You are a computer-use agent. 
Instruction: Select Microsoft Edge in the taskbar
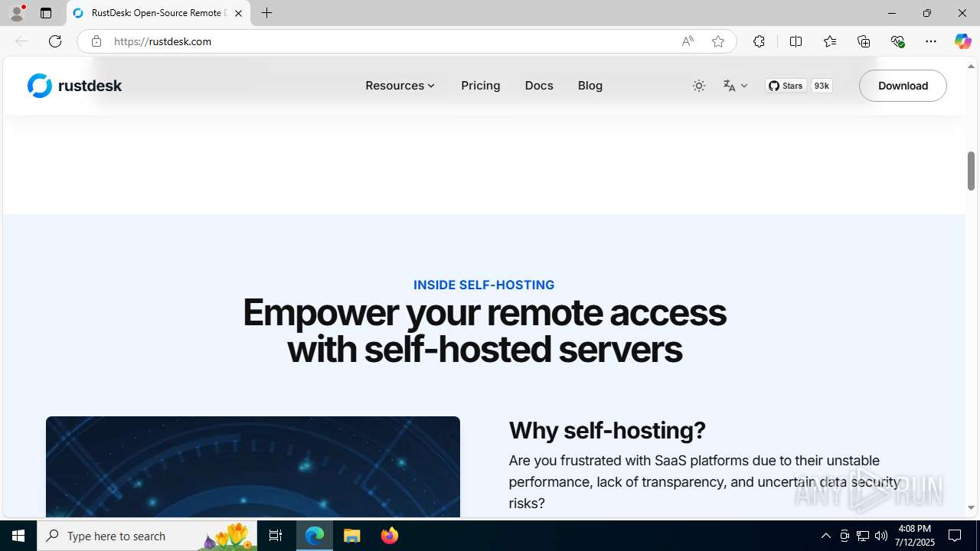pyautogui.click(x=315, y=536)
